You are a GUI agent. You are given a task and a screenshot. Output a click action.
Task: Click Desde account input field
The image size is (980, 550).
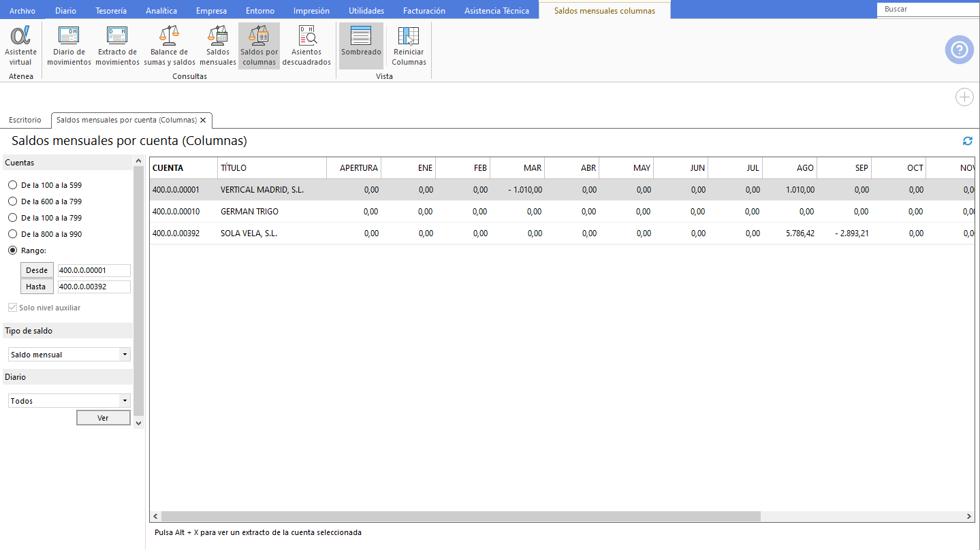pos(94,270)
